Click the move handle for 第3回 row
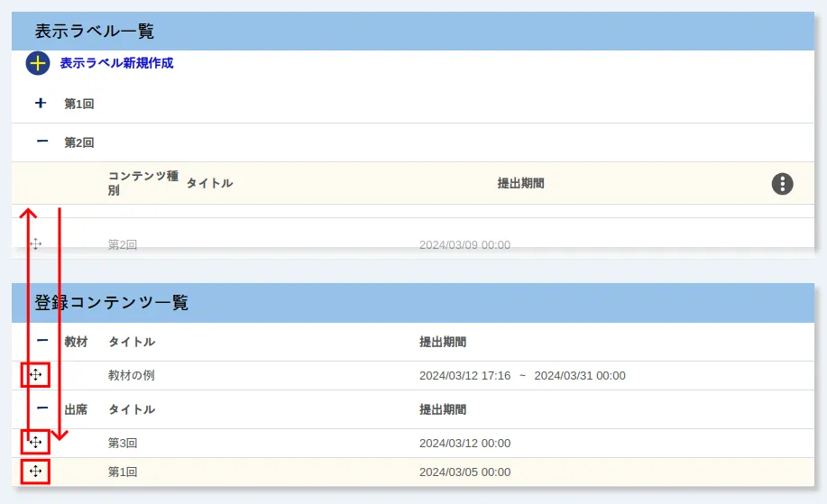Image resolution: width=827 pixels, height=504 pixels. tap(35, 442)
